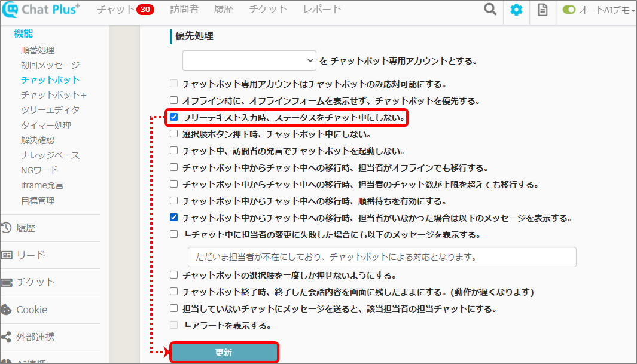Click the document icon in header
The width and height of the screenshot is (637, 364).
[542, 10]
